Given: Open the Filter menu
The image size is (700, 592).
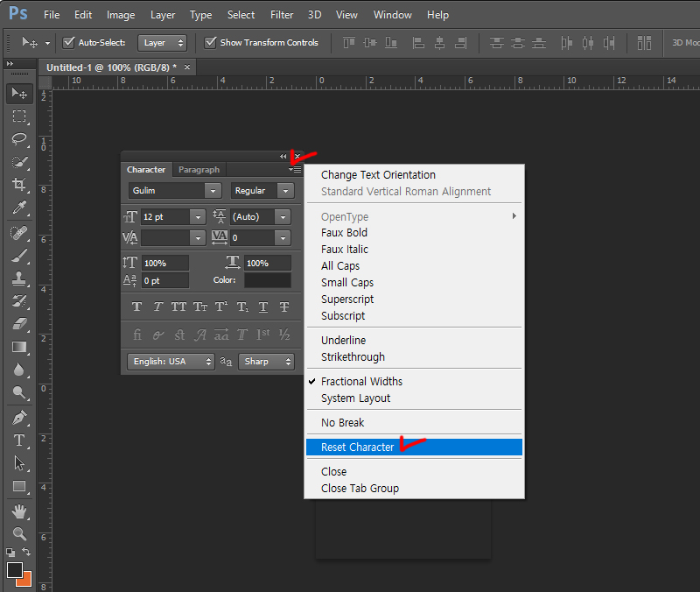Looking at the screenshot, I should (282, 15).
